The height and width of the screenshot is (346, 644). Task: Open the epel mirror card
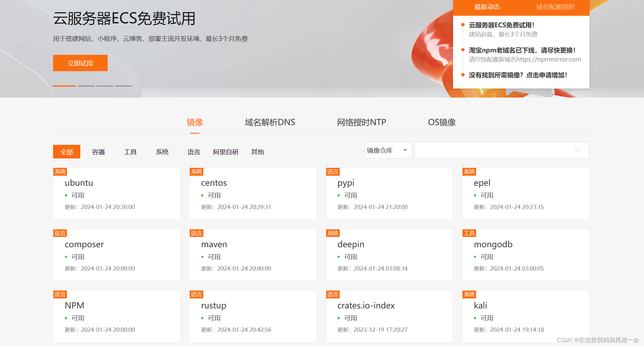coord(526,194)
